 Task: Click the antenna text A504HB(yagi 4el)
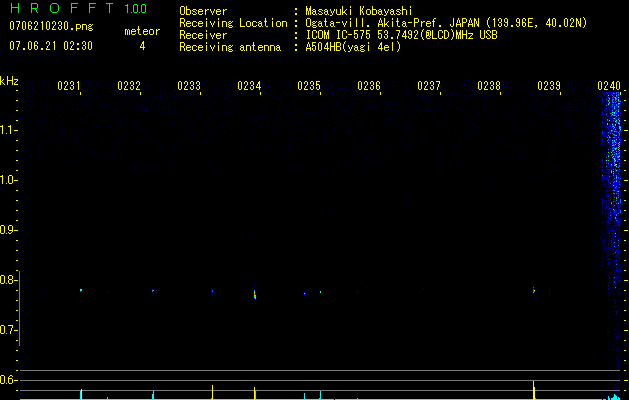[x=353, y=47]
